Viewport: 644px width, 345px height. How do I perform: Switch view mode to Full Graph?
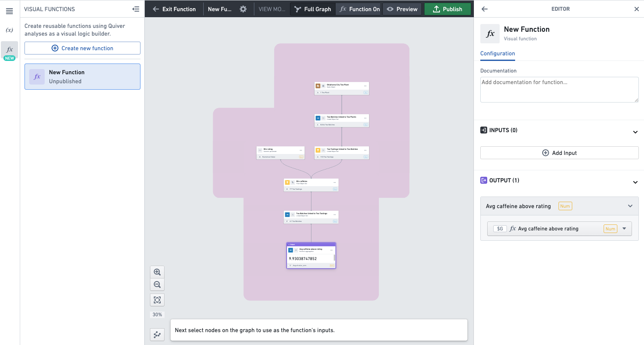click(313, 9)
